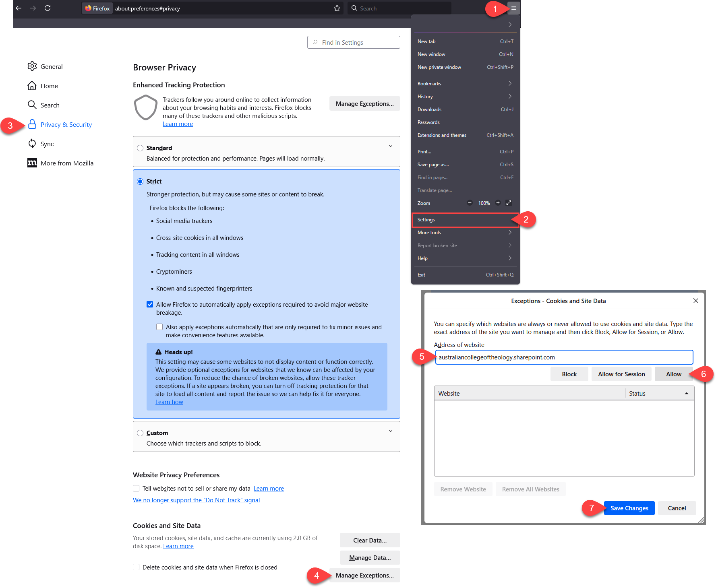
Task: Click the General gear icon in the sidebar
Action: (32, 66)
